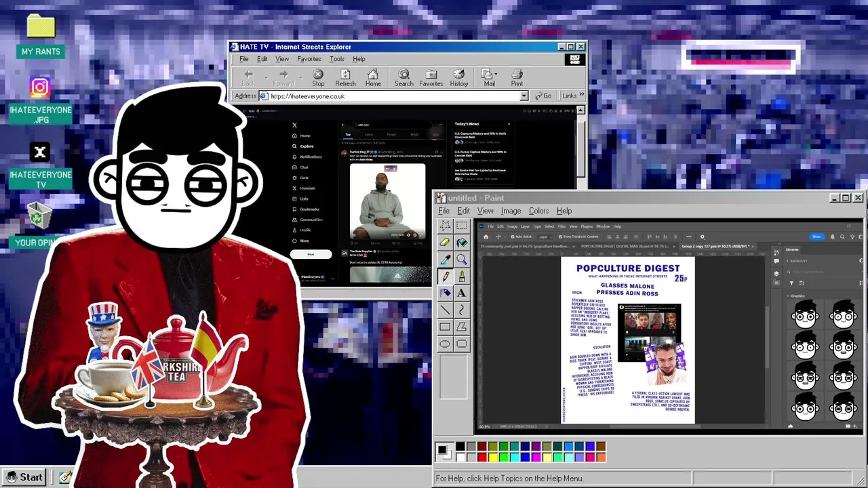Activate the Magnifier tool in Paint

[462, 260]
